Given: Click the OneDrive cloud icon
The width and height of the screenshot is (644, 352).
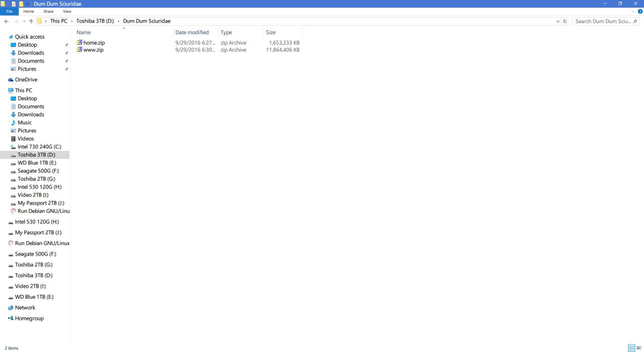Looking at the screenshot, I should (x=11, y=79).
